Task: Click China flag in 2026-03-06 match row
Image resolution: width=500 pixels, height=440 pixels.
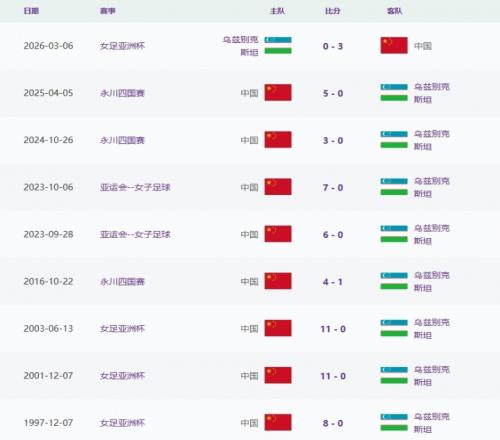Action: click(394, 45)
